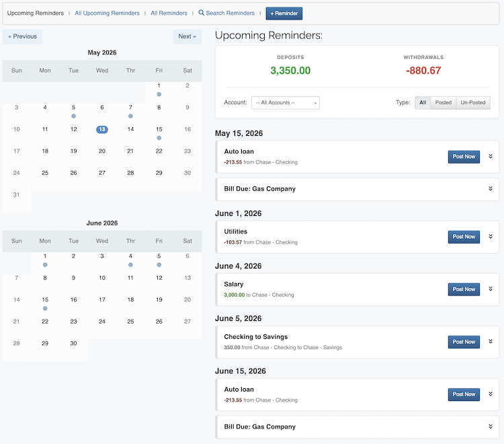
Task: Post the Checking to Savings transfer now
Action: coord(464,342)
